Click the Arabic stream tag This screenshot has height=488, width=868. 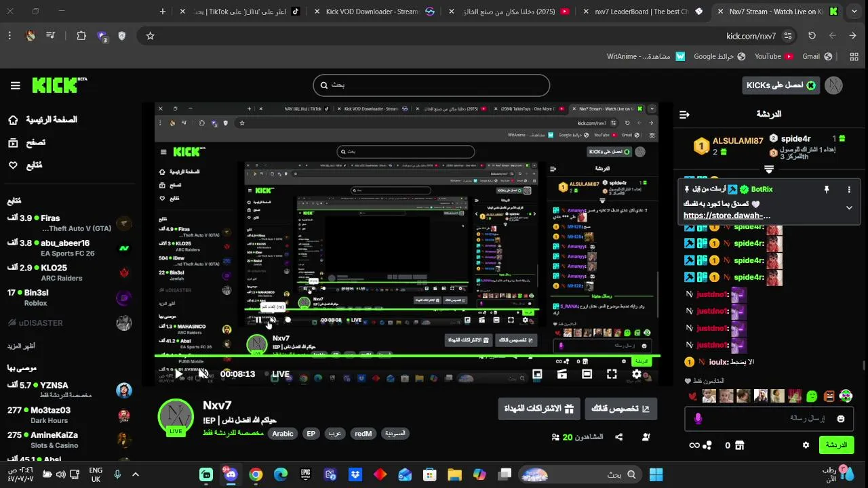pyautogui.click(x=283, y=434)
